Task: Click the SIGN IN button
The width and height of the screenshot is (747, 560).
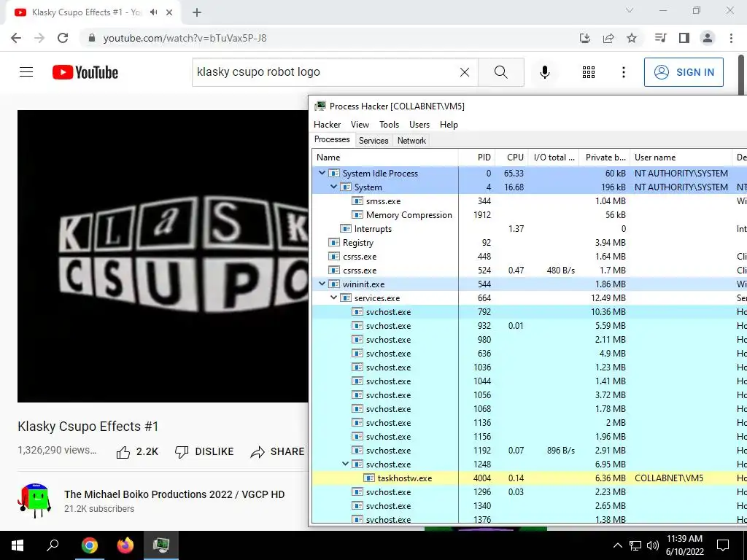Action: [x=684, y=72]
